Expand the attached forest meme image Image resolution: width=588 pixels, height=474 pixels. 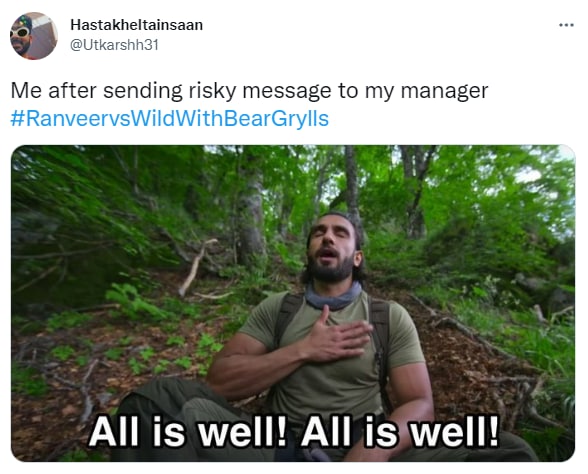(x=293, y=303)
